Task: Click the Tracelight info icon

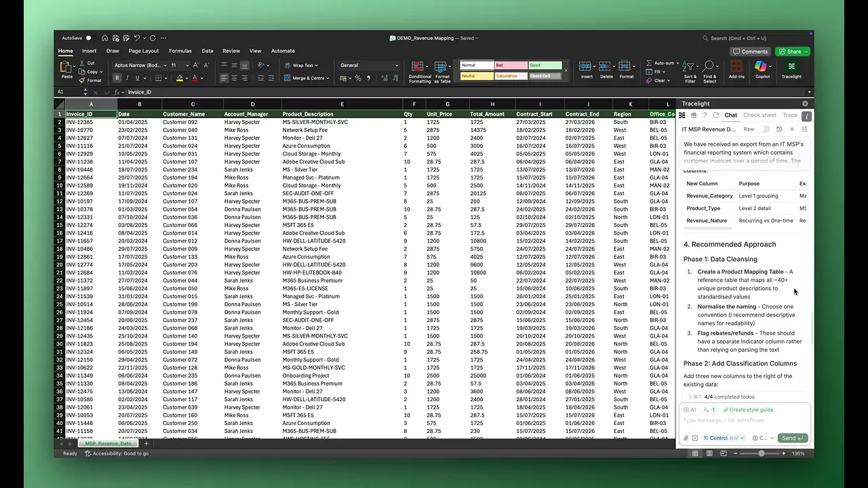Action: [x=806, y=116]
